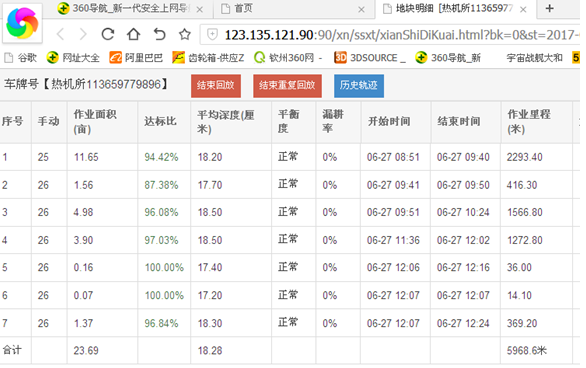Click mileage value 1566.80
The height and width of the screenshot is (368, 586).
(525, 212)
